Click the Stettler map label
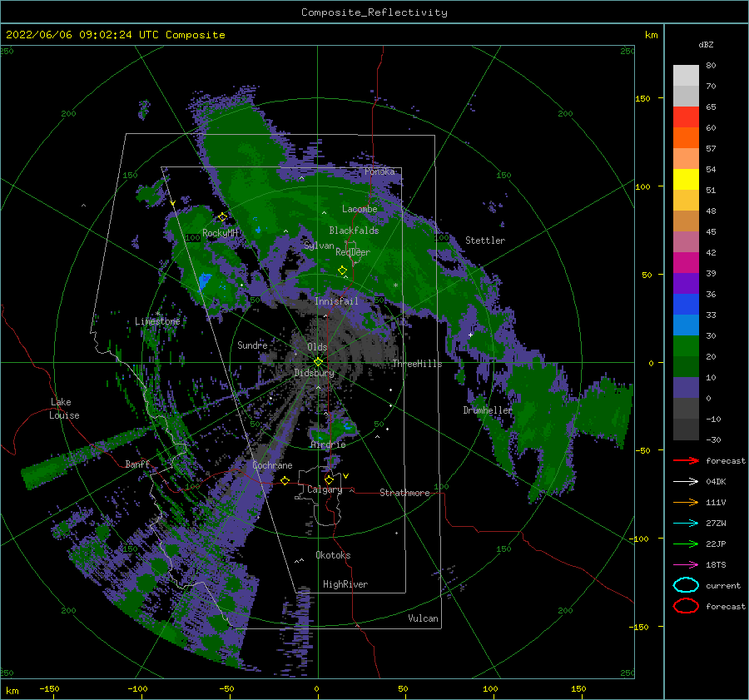This screenshot has width=749, height=700. tap(485, 241)
